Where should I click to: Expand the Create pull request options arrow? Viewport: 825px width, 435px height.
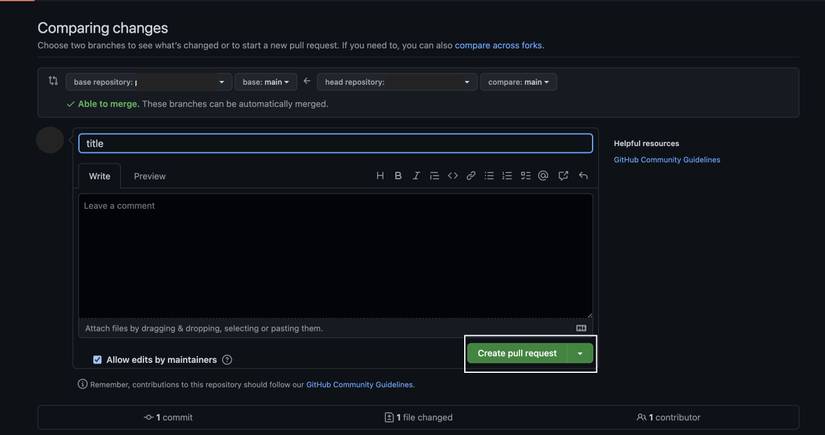(x=580, y=353)
